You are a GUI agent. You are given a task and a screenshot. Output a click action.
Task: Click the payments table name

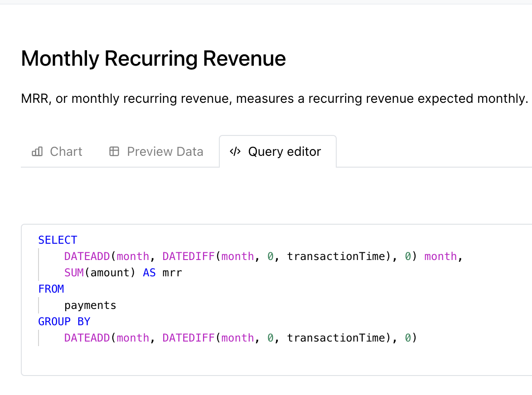(x=90, y=305)
